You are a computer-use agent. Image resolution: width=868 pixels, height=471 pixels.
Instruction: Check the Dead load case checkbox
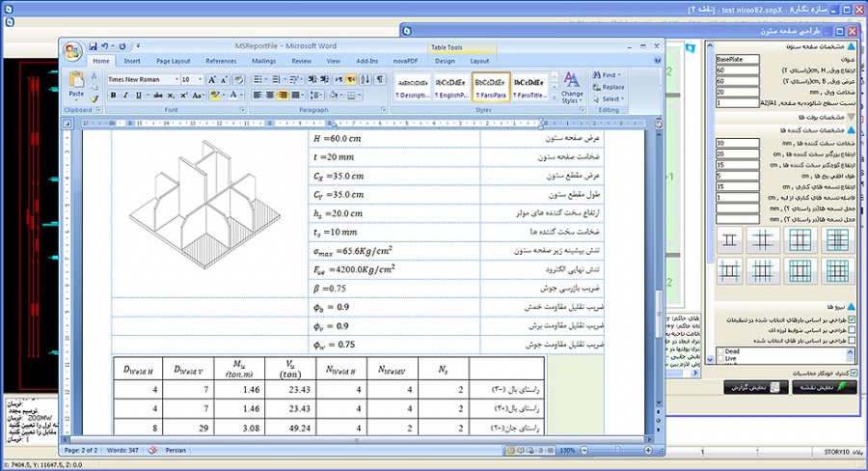click(x=721, y=351)
